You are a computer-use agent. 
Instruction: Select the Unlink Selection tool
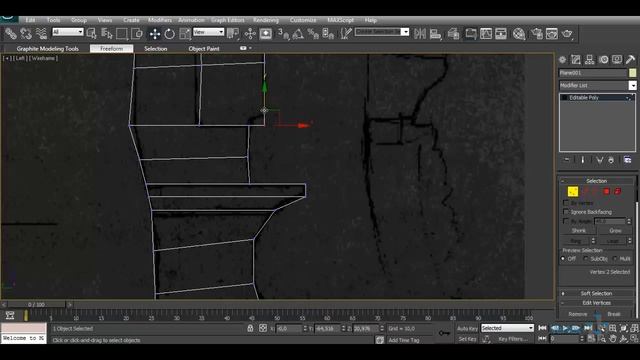[26, 34]
